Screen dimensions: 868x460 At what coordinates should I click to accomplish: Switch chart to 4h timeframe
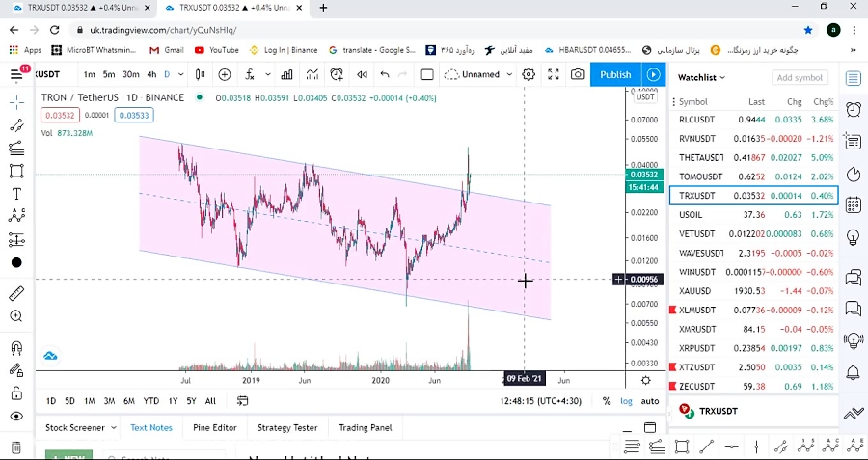pyautogui.click(x=151, y=74)
